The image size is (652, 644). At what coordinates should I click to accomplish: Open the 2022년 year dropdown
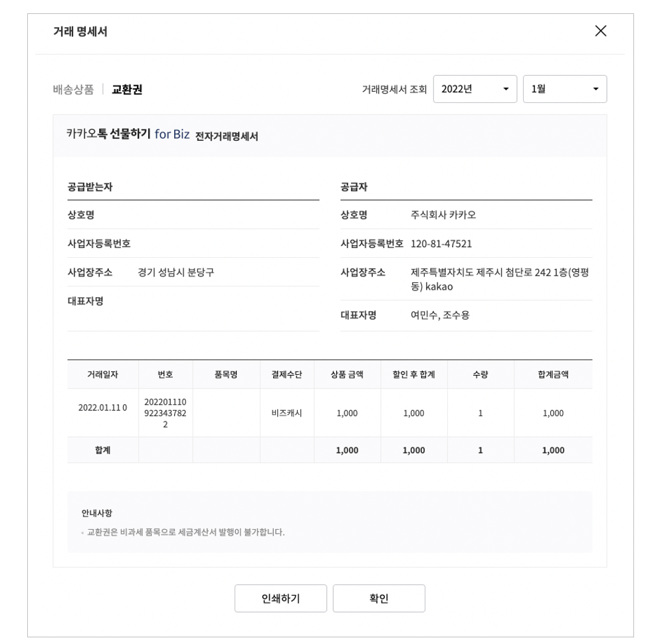[475, 89]
